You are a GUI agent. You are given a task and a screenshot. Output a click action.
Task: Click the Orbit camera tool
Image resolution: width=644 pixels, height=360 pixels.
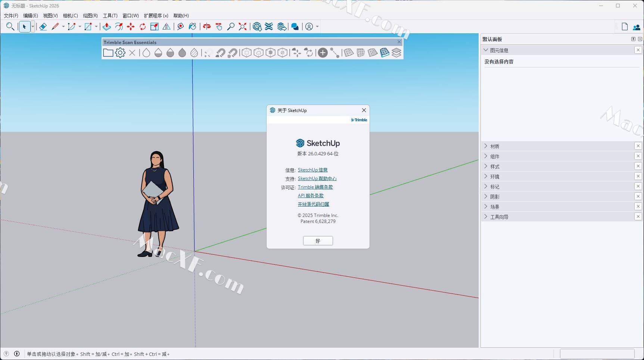coord(207,27)
